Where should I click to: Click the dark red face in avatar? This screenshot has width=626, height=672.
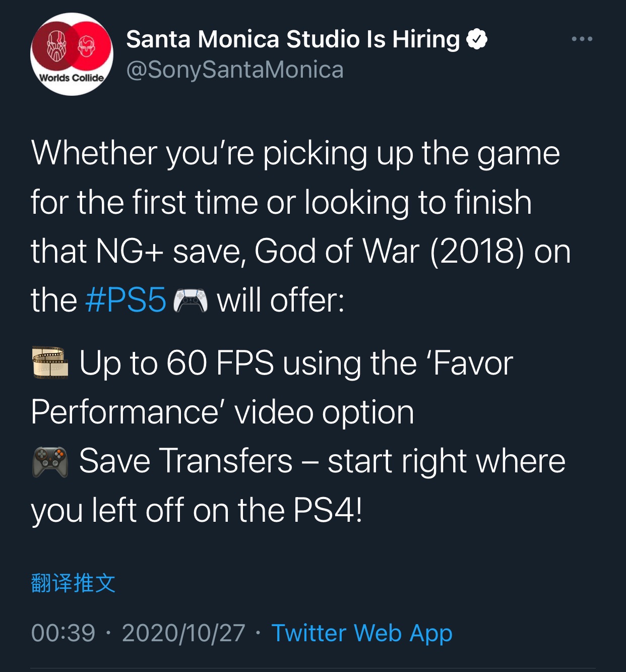[x=56, y=45]
